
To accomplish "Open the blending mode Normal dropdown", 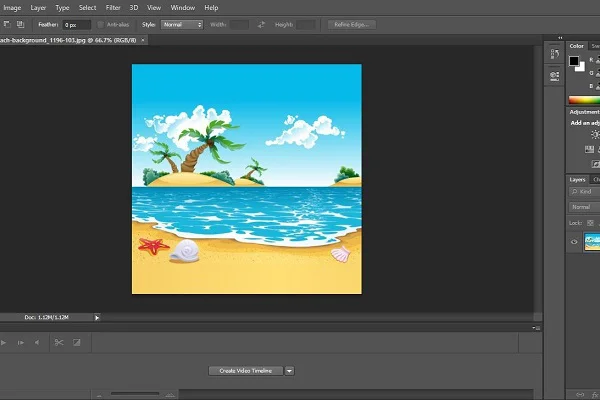I will coord(584,207).
